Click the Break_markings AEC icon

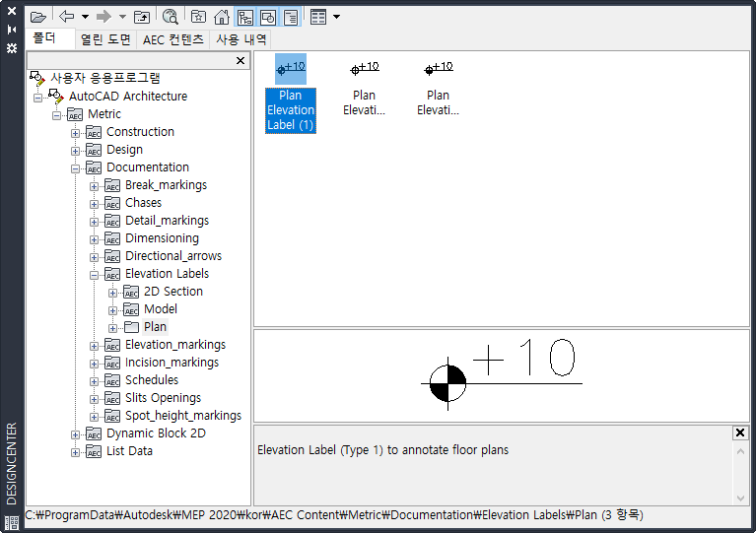click(x=112, y=186)
